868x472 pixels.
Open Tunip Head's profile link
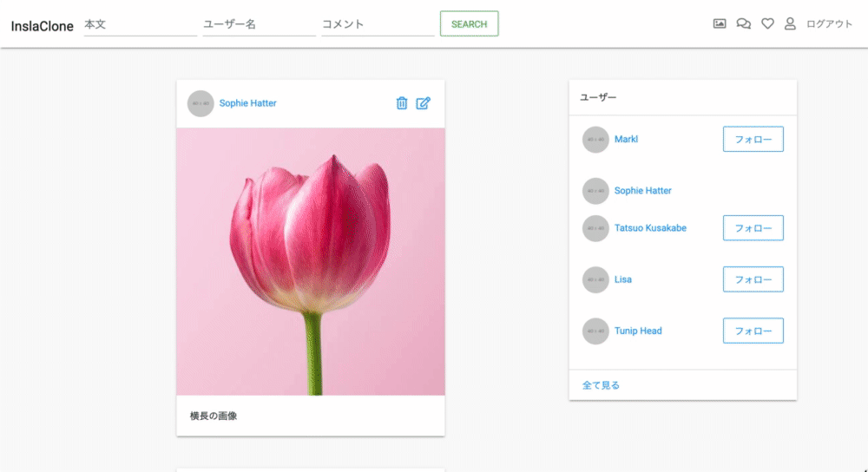pyautogui.click(x=638, y=331)
